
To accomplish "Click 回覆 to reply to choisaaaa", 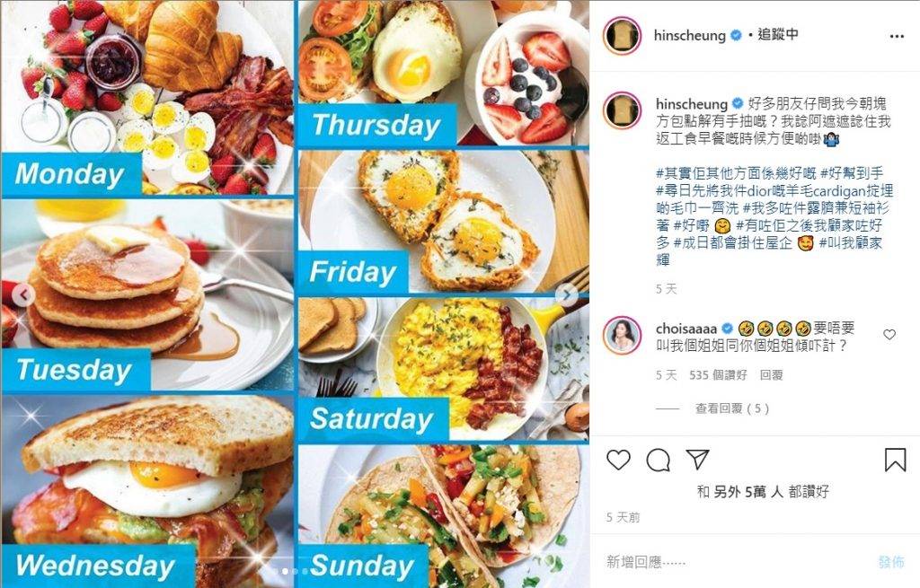I will 771,375.
